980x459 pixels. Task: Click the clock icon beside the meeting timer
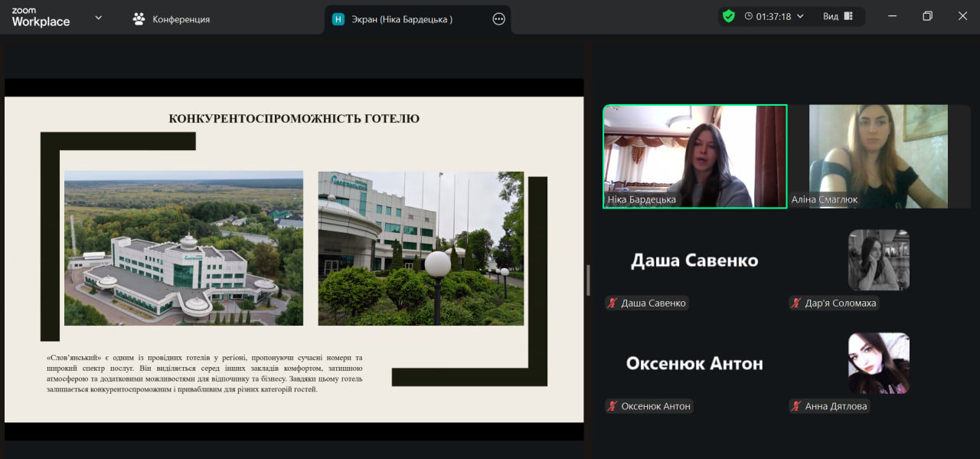[748, 16]
